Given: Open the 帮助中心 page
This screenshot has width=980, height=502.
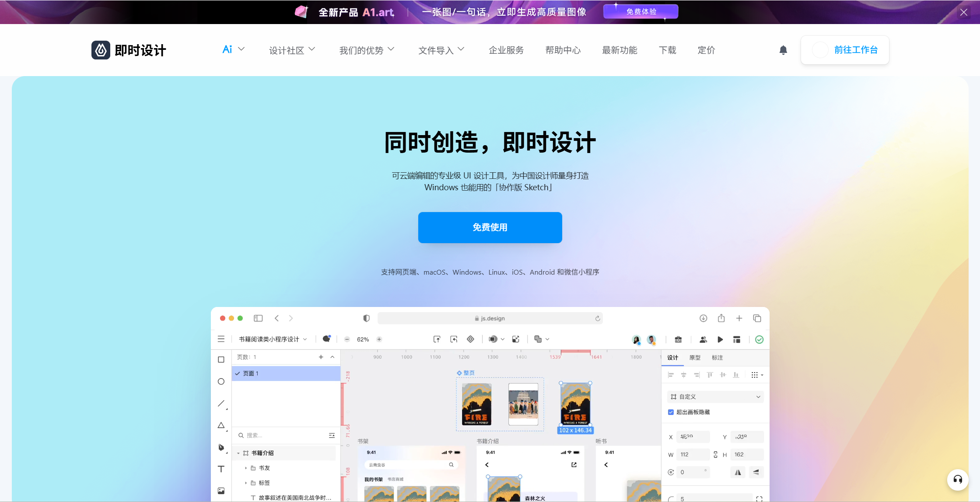Looking at the screenshot, I should [563, 50].
